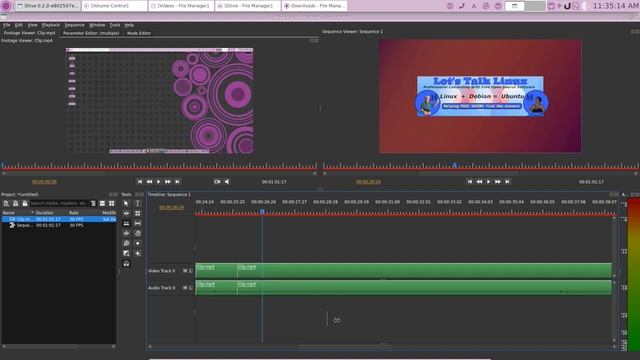
Task: Toggle the Snapping magnet button
Action: (x=126, y=263)
